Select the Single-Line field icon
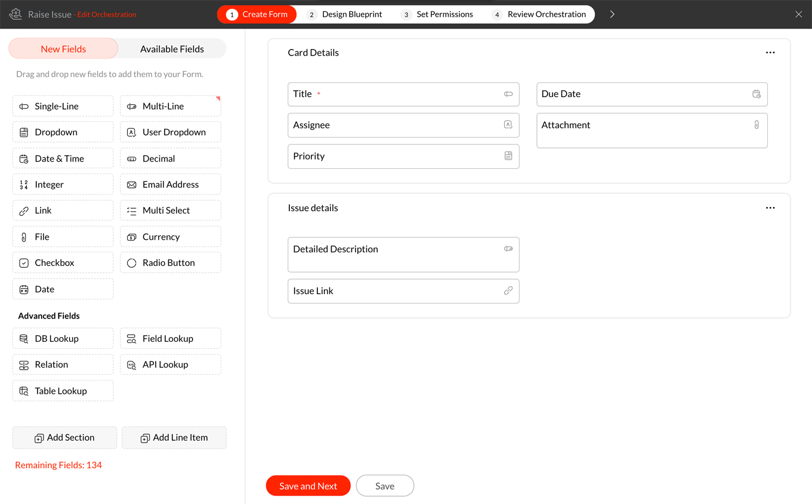Image resolution: width=812 pixels, height=504 pixels. (x=24, y=106)
